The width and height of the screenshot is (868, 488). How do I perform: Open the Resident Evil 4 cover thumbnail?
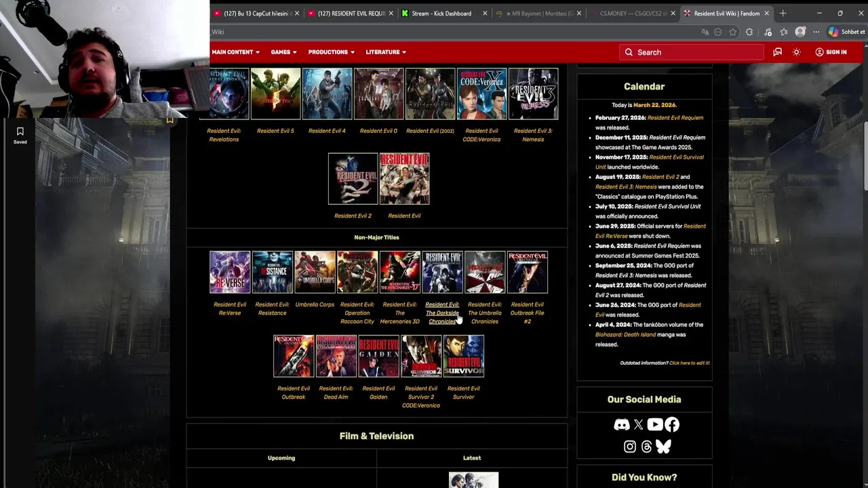327,94
